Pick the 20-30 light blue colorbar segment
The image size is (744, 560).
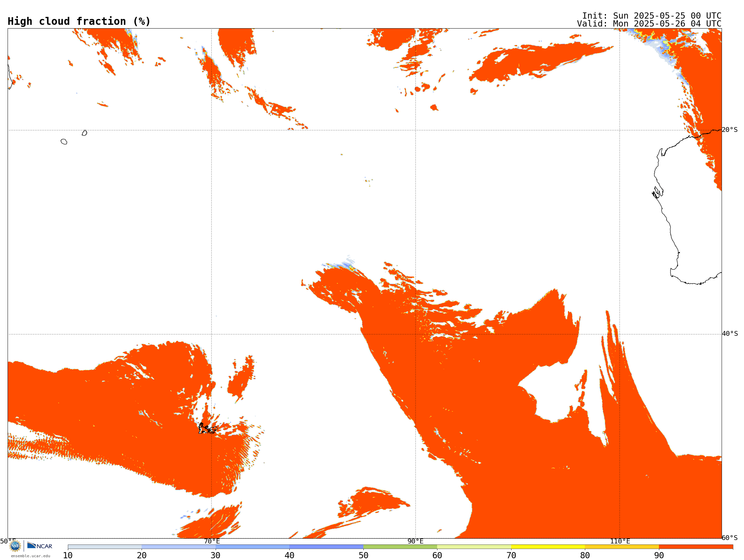(178, 547)
